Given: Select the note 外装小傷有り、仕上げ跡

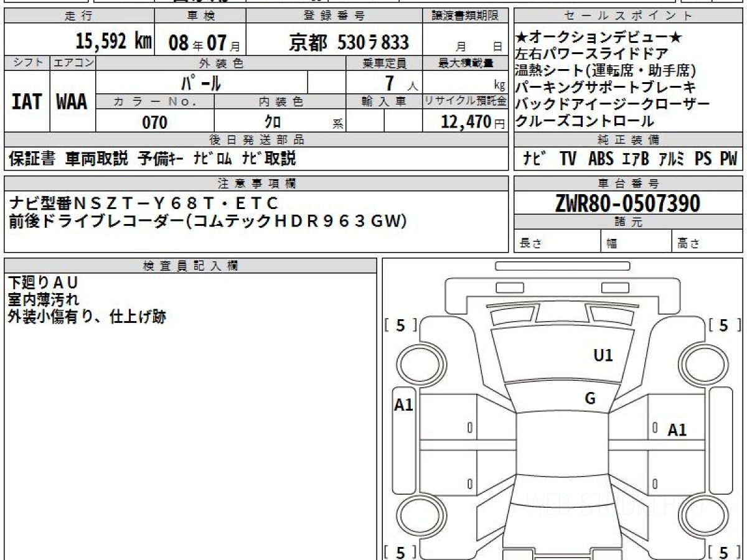Looking at the screenshot, I should (x=87, y=317).
